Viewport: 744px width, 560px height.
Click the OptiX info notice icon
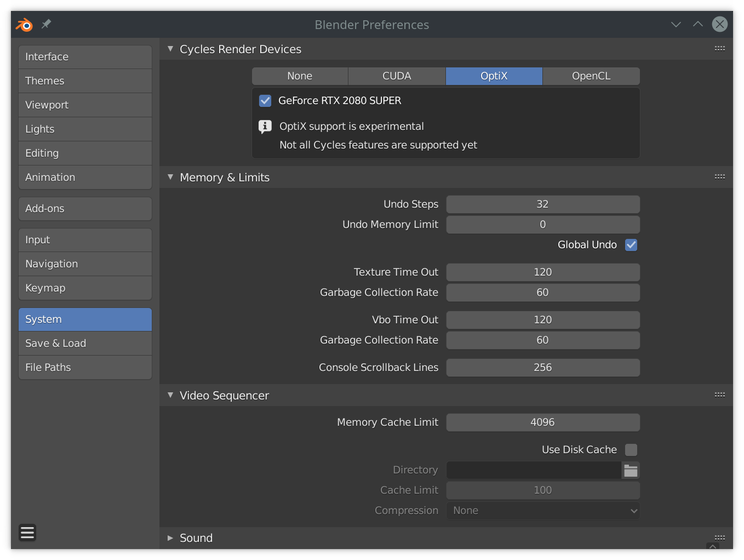[x=265, y=127]
